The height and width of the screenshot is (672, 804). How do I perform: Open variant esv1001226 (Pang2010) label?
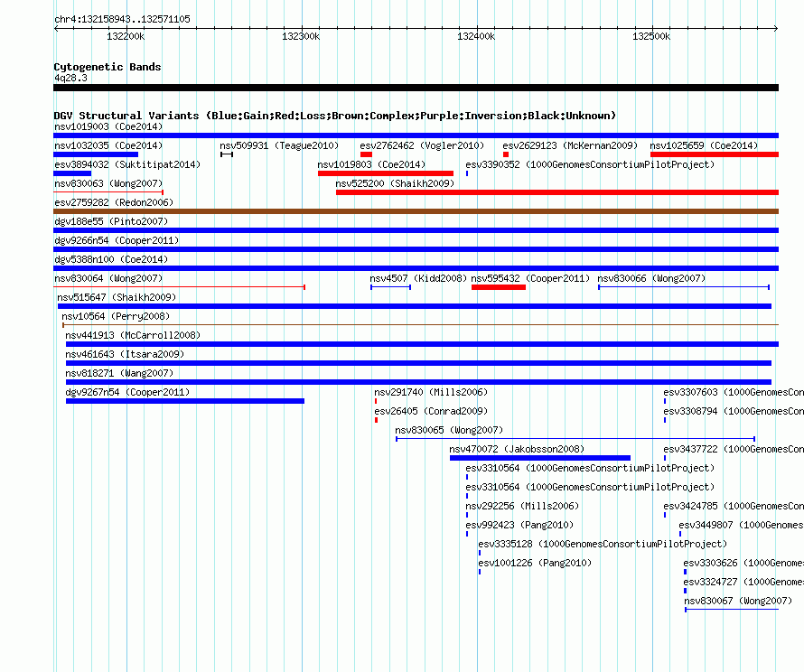click(x=535, y=563)
